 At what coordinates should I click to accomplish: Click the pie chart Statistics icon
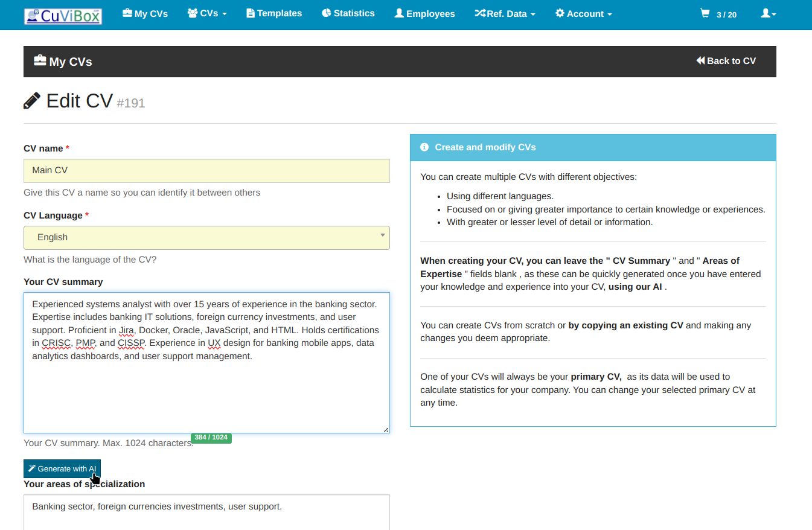point(326,13)
